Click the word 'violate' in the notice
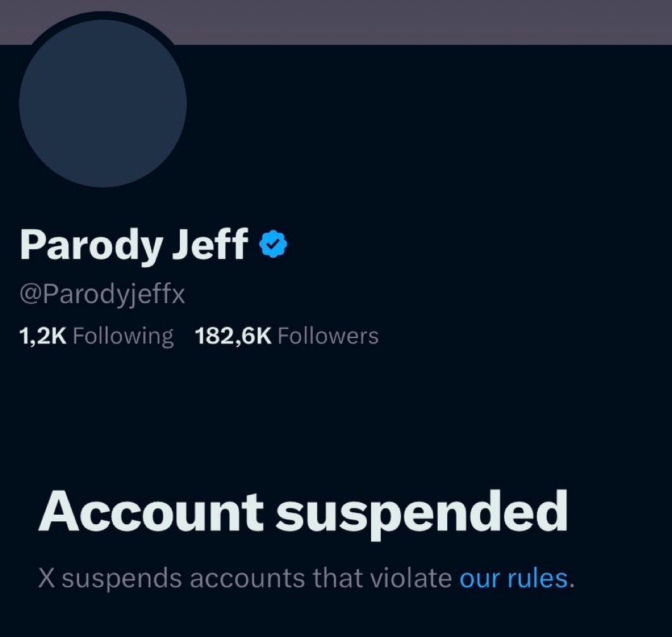 411,578
